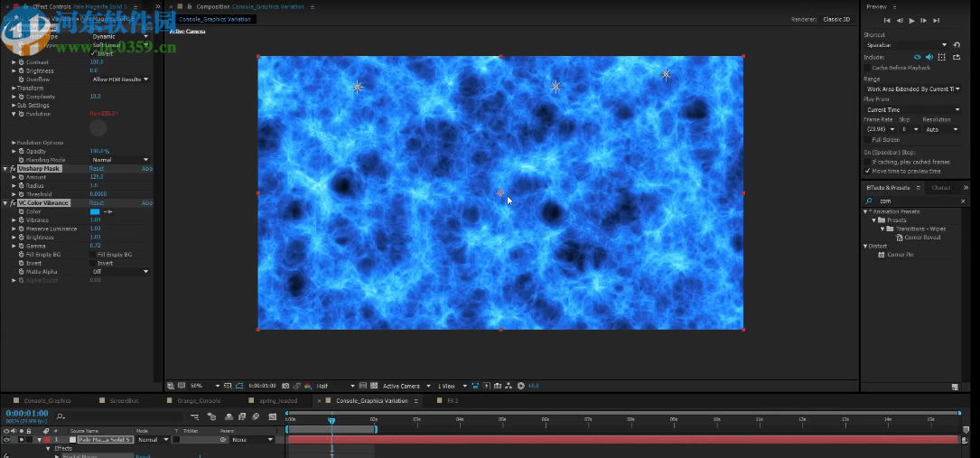Check the Full Screen option
The image size is (980, 458).
(868, 140)
